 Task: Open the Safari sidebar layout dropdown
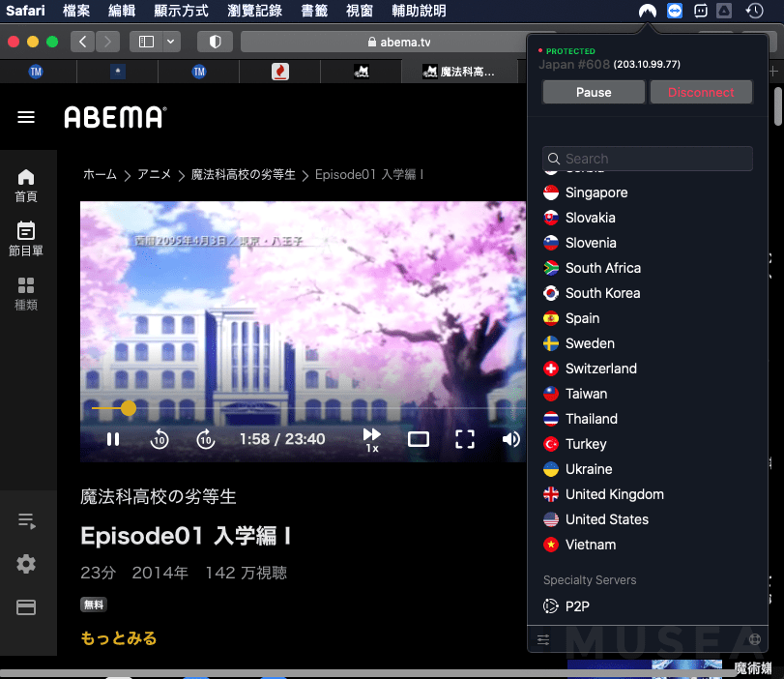pyautogui.click(x=168, y=42)
